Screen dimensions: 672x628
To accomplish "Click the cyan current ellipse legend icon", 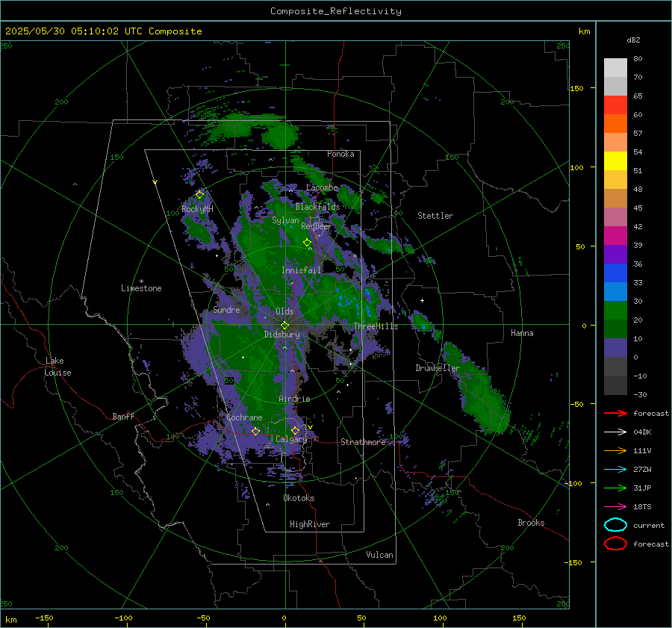I will click(615, 525).
